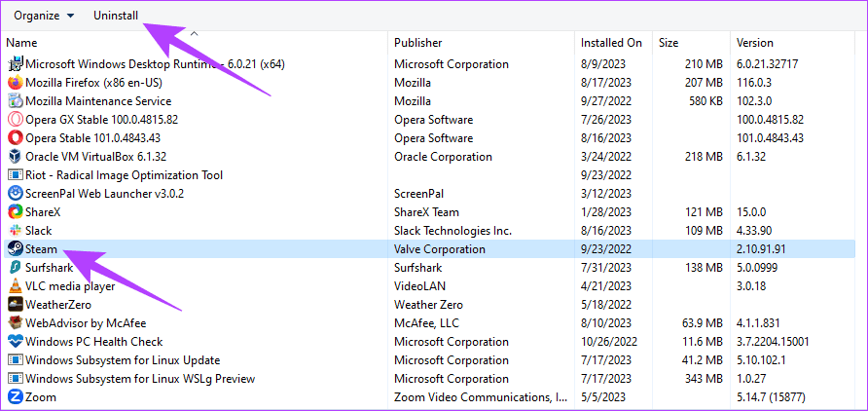The width and height of the screenshot is (868, 411).
Task: Click the Opera GX Stable icon
Action: [16, 120]
